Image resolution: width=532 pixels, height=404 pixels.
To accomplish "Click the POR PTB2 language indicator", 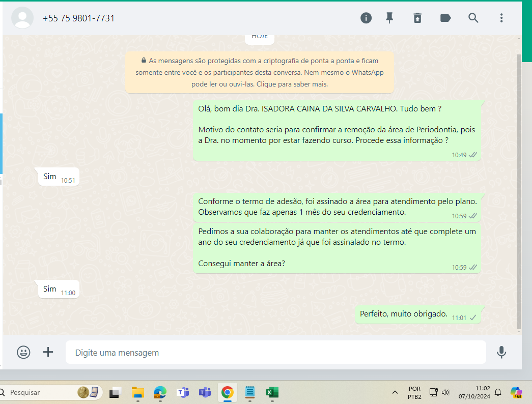I will point(414,392).
